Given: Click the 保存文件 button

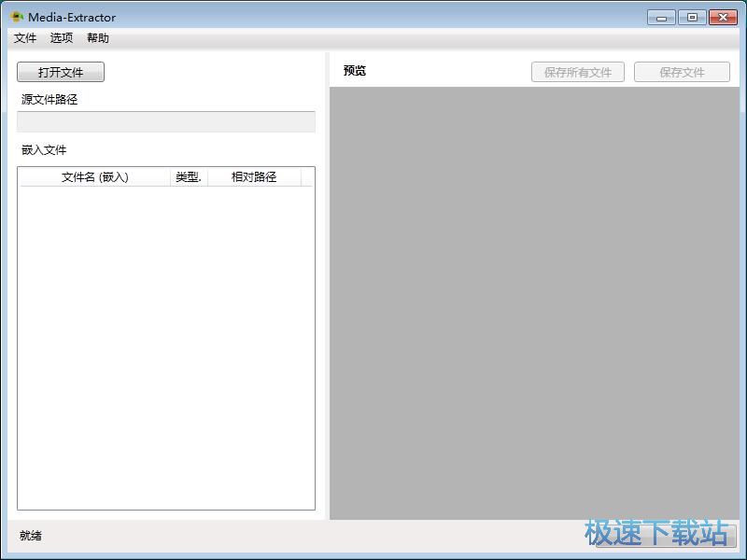Looking at the screenshot, I should 683,72.
